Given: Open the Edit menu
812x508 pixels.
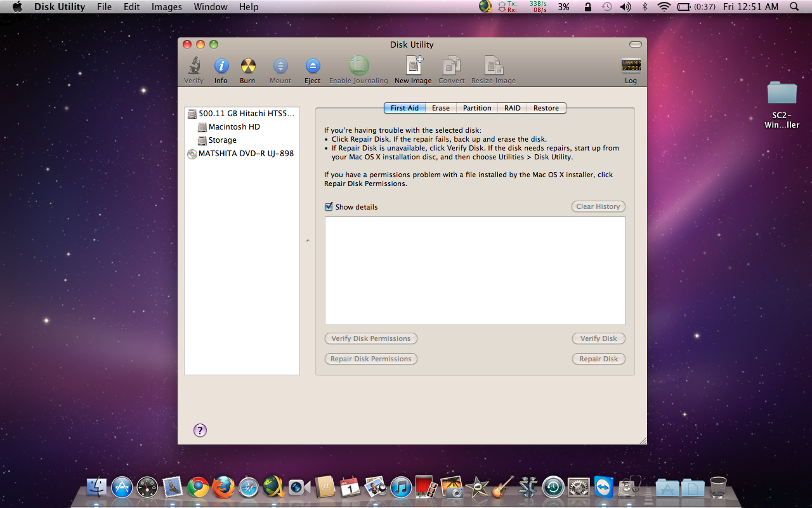Looking at the screenshot, I should [x=132, y=7].
